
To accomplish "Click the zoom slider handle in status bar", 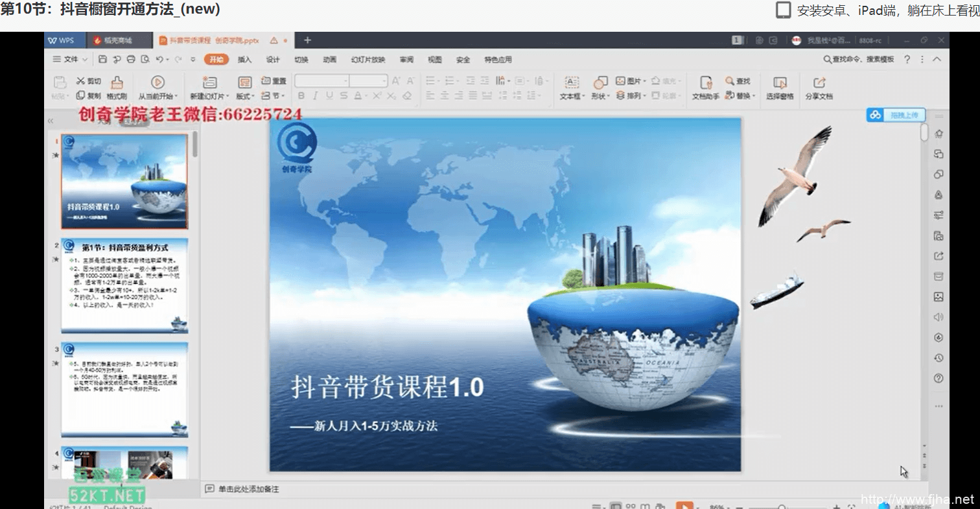I will 782,506.
